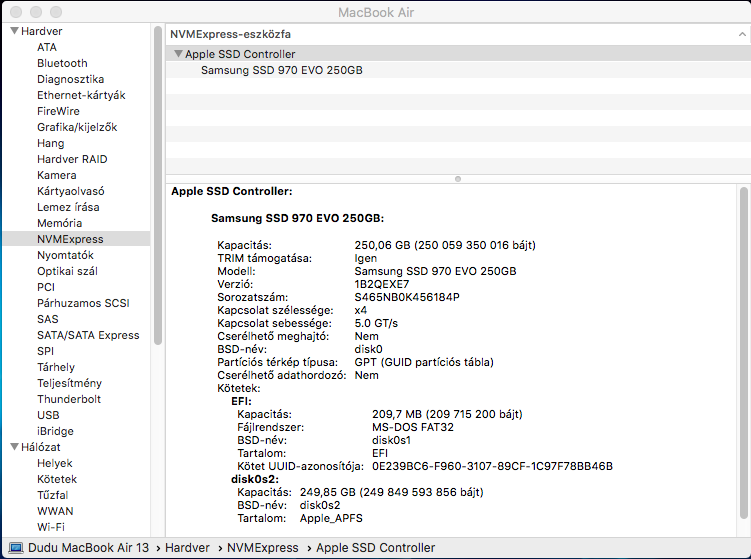This screenshot has height=559, width=751.
Task: Click the bold Samsung SSD 970 EVO heading
Action: [x=297, y=218]
